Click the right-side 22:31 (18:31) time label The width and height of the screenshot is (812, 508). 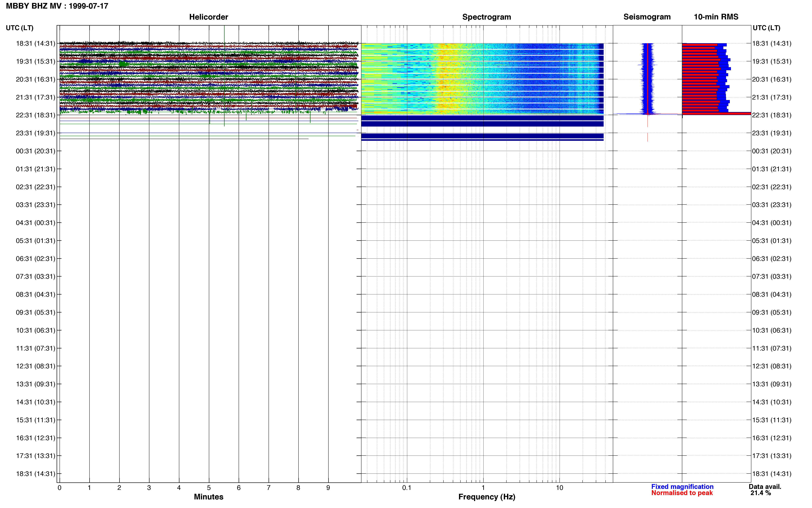(x=772, y=115)
